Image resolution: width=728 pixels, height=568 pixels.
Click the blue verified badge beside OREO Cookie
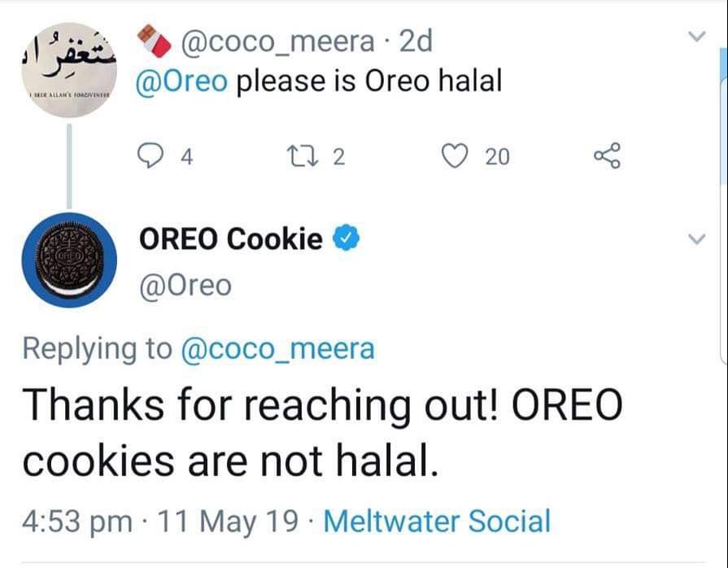[x=346, y=239]
